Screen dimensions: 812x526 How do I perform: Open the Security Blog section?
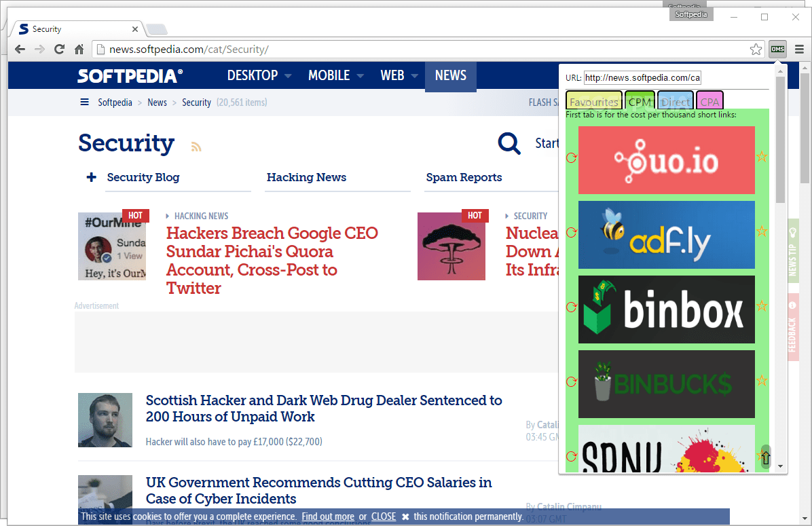pos(143,177)
